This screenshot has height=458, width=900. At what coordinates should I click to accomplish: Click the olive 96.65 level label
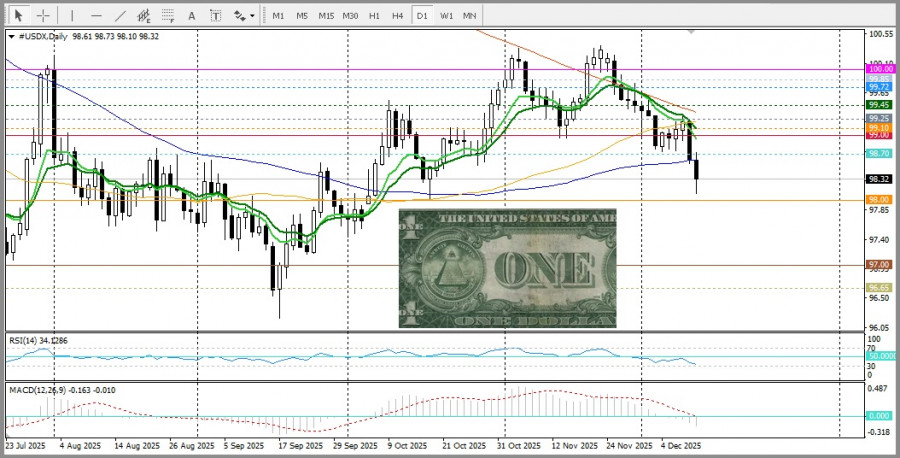click(879, 288)
